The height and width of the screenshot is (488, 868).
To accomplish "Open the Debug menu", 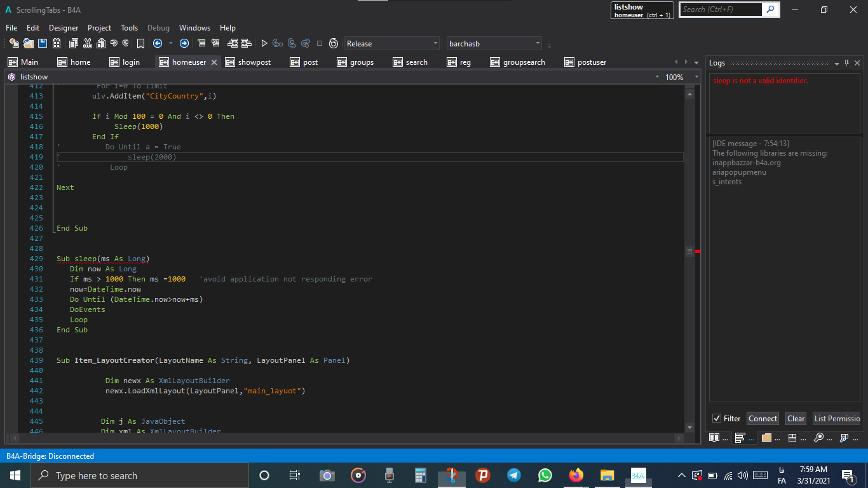I will 158,28.
